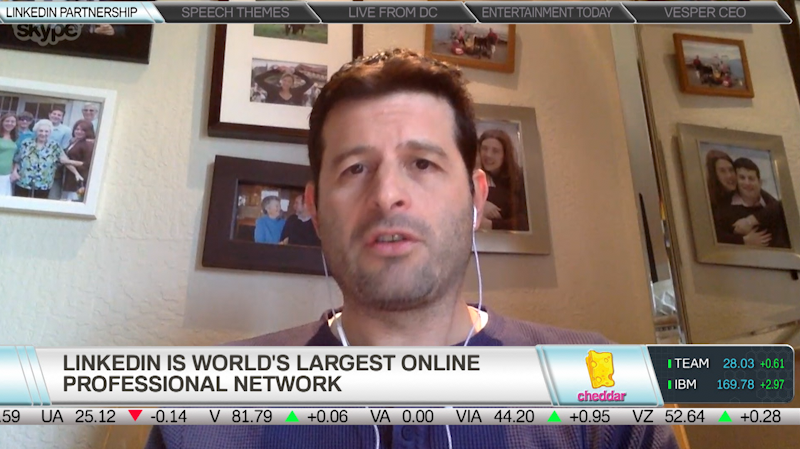Click the UA ticker symbol
Image resolution: width=800 pixels, height=449 pixels.
pyautogui.click(x=52, y=416)
